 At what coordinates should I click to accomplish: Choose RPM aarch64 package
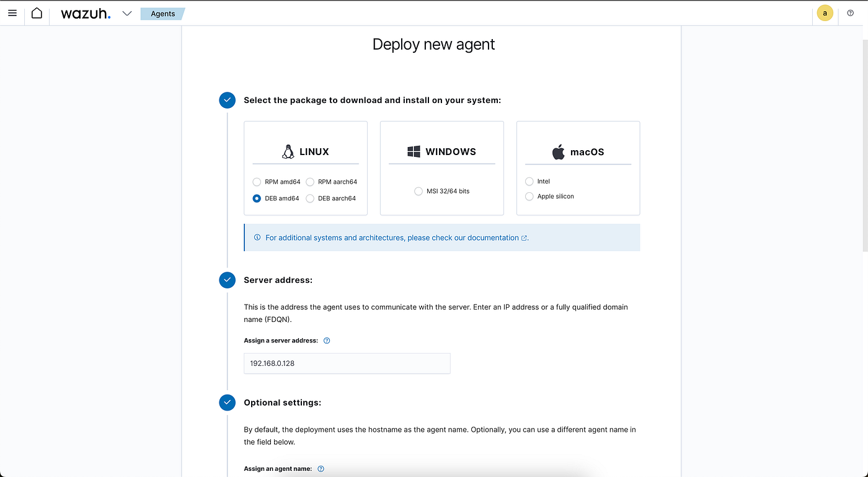tap(310, 182)
